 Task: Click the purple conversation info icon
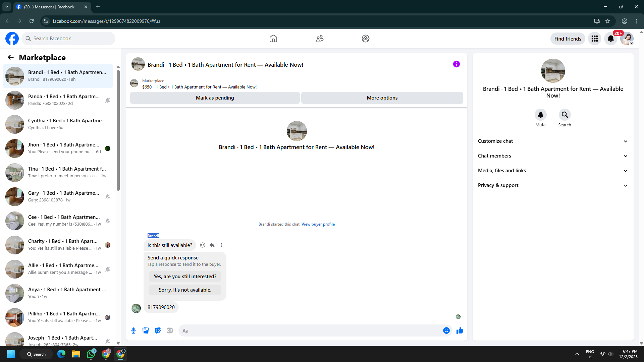click(x=456, y=64)
